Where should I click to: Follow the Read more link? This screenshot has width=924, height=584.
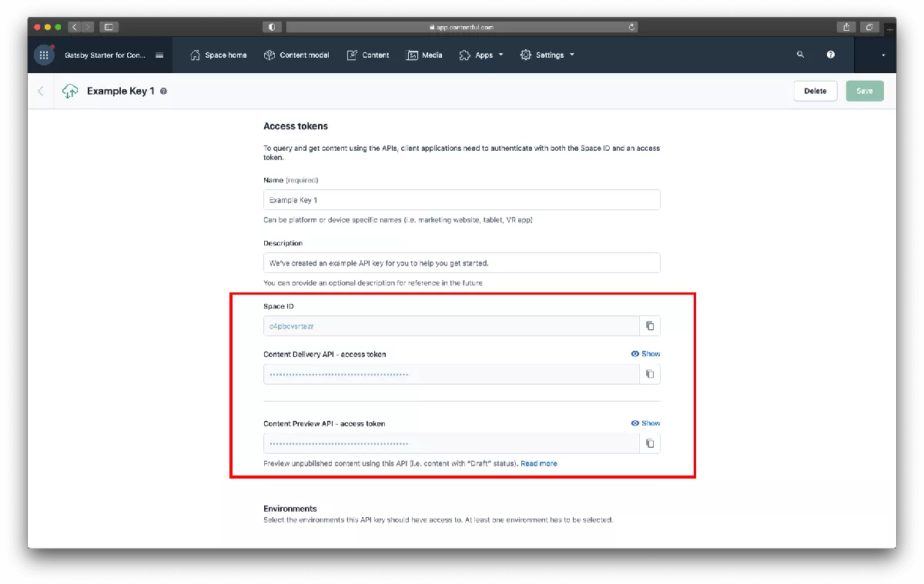pos(538,464)
